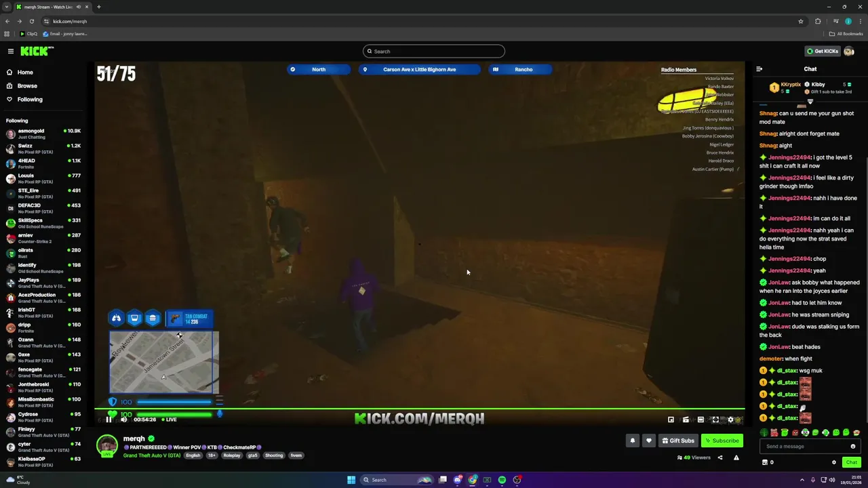Follow merqh with heart button
This screenshot has width=868, height=488.
[x=649, y=441]
